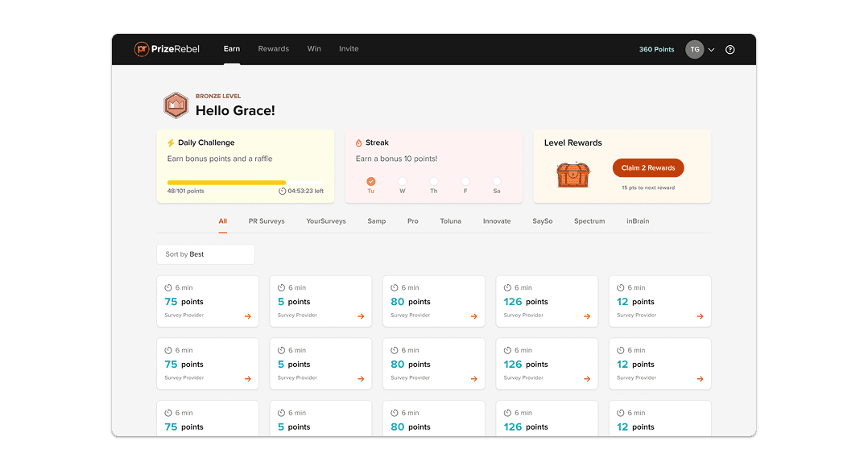Open the Win menu item
The image size is (868, 470).
314,49
